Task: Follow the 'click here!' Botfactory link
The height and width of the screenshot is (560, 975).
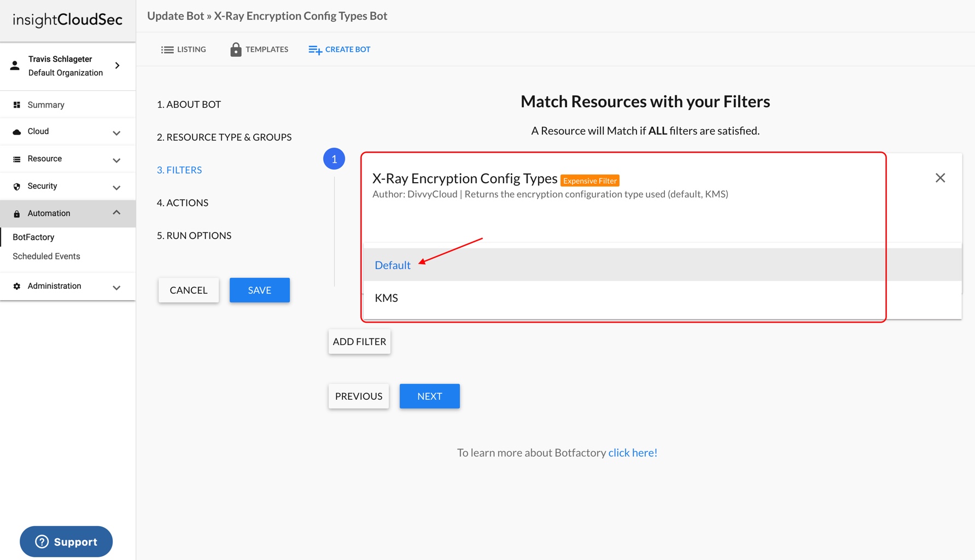Action: click(x=633, y=453)
